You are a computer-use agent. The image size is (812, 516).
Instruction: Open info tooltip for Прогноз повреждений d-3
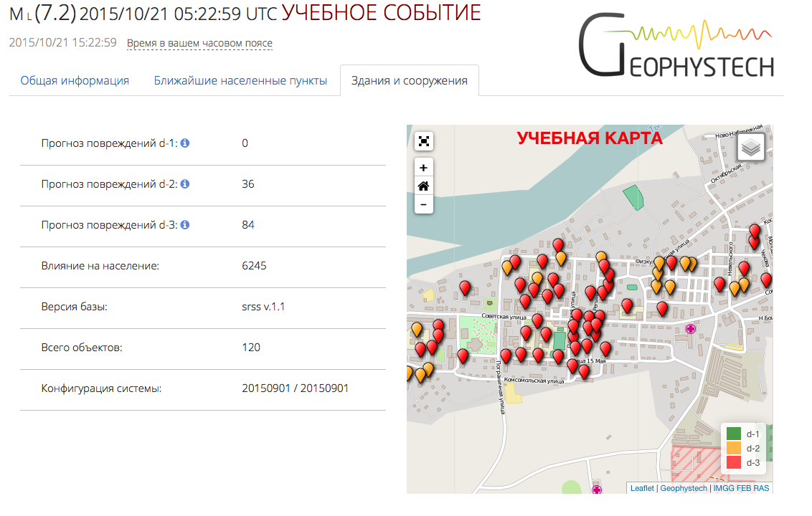tap(186, 224)
